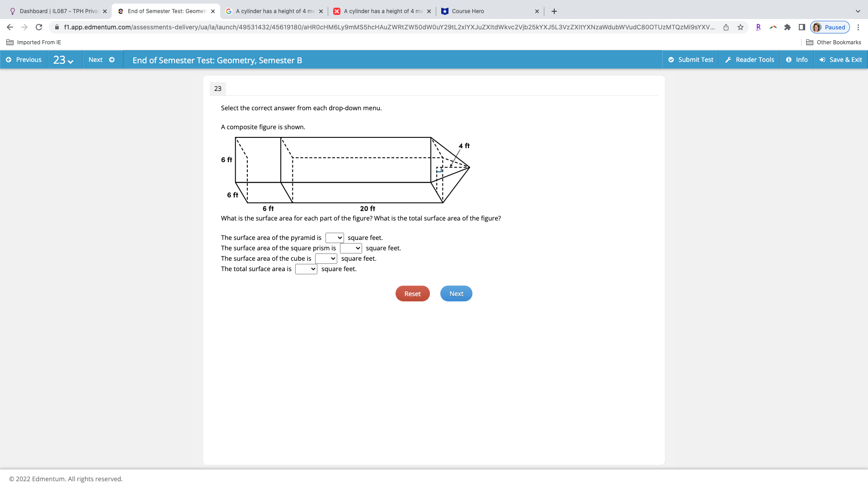Open the total surface area dropdown

tap(306, 269)
